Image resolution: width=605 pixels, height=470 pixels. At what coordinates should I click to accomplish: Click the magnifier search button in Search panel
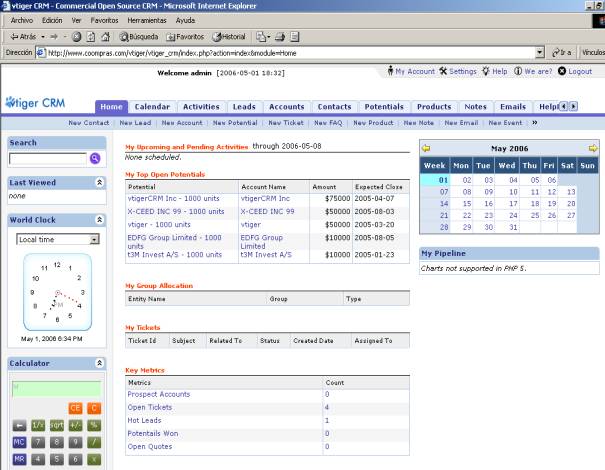tap(95, 158)
